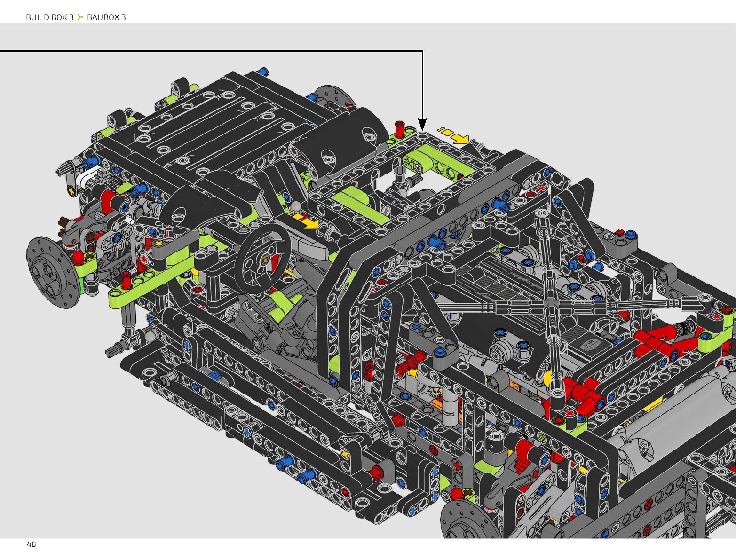
Task: Click the black downward arrowhead pointer
Action: tap(422, 125)
